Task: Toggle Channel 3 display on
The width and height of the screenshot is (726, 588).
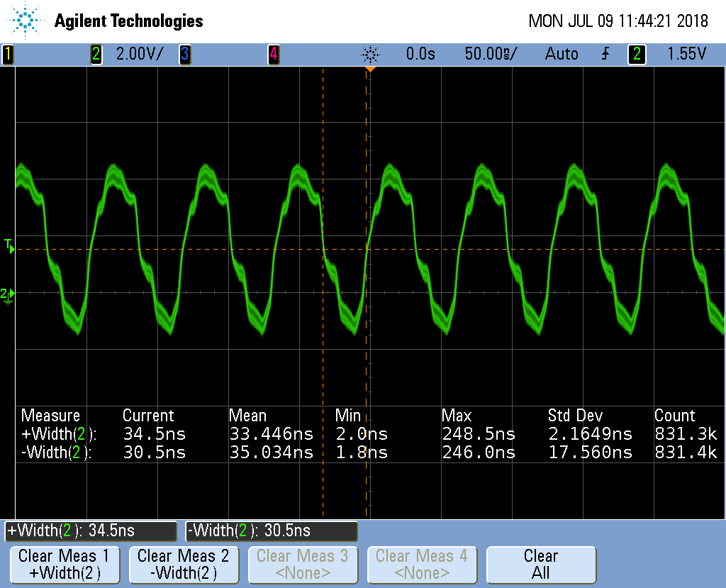Action: 184,54
